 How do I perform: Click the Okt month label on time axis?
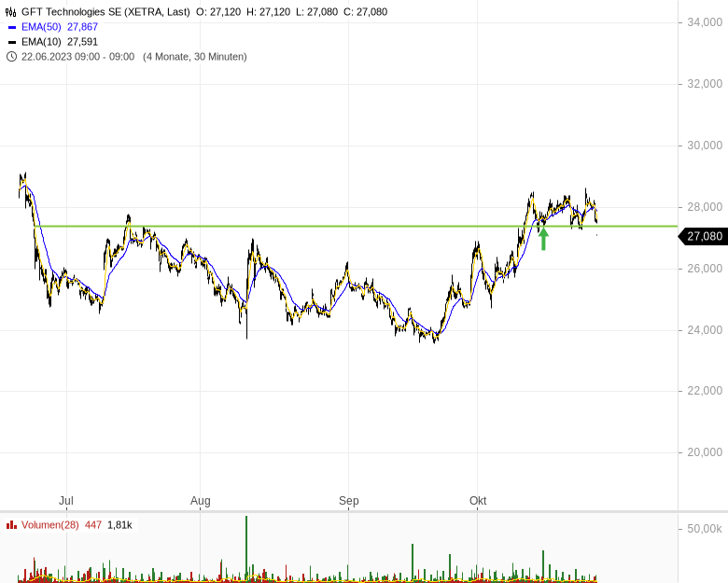[x=478, y=501]
